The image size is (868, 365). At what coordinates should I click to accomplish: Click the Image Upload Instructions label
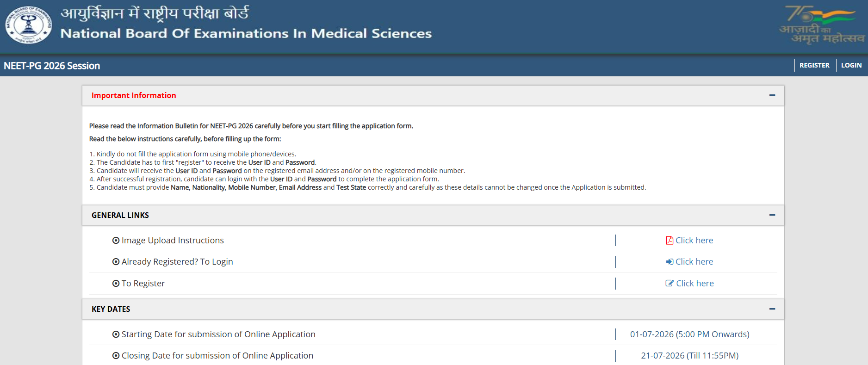point(173,241)
